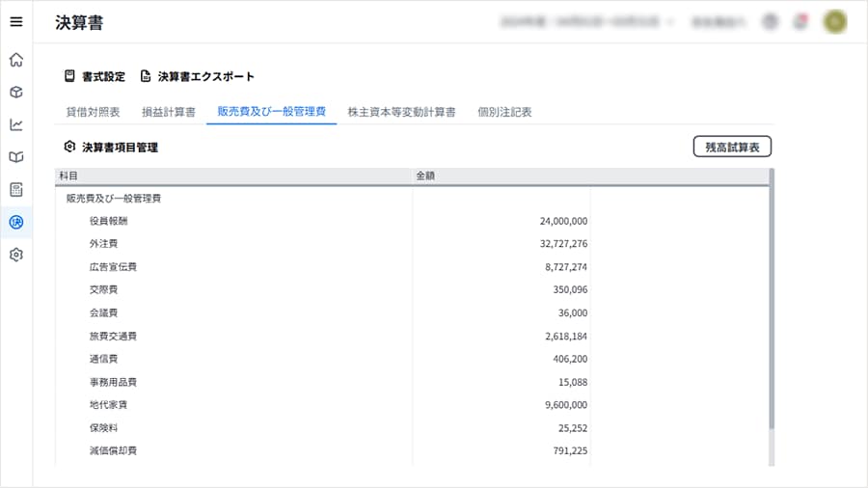Open the notification bell in the header
This screenshot has width=868, height=488.
pos(800,21)
